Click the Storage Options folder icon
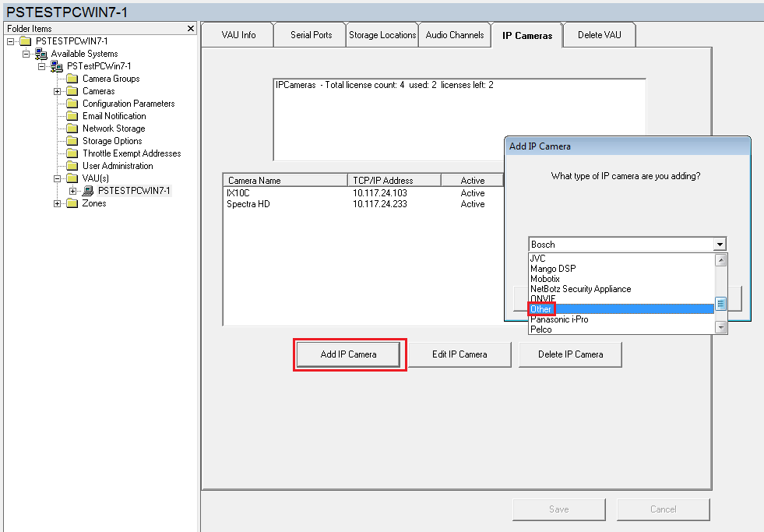 (72, 141)
